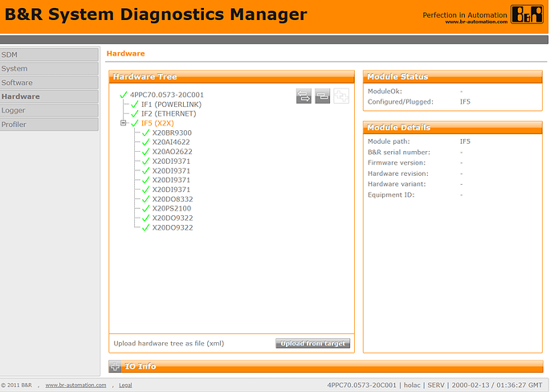Viewport: 554px width, 392px height.
Task: Click the B&R serial number: label
Action: tap(399, 153)
